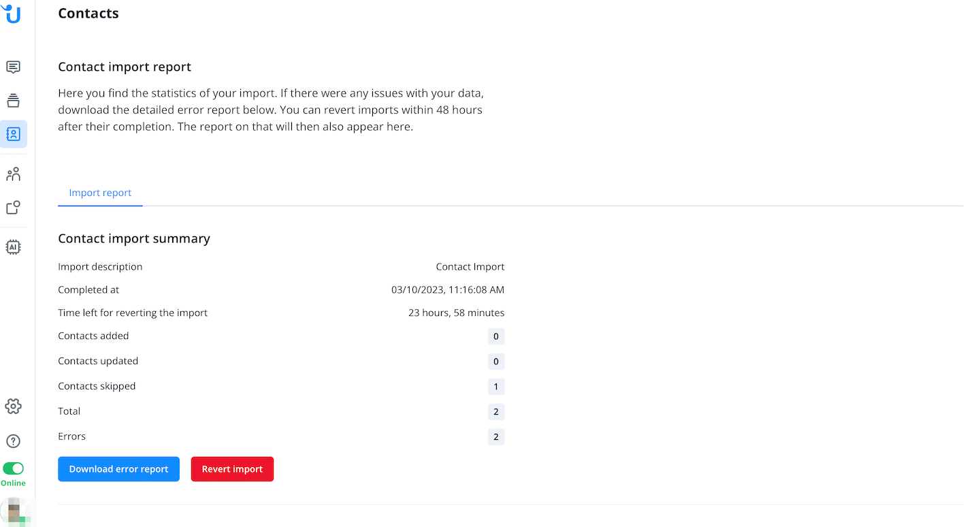Toggle the Online status switch
Screen dimensions: 980x527
click(13, 468)
